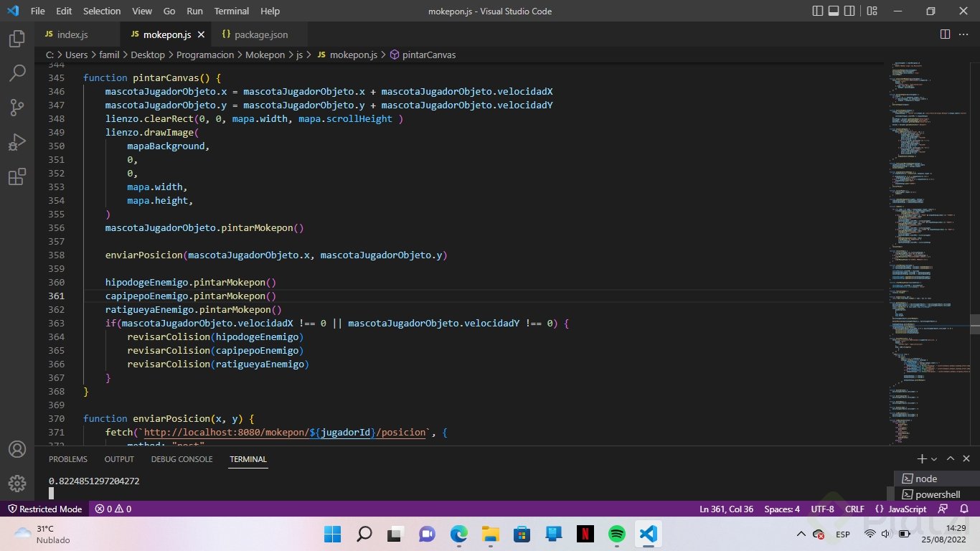This screenshot has width=980, height=551.
Task: Open Run and Debug view
Action: (x=17, y=142)
